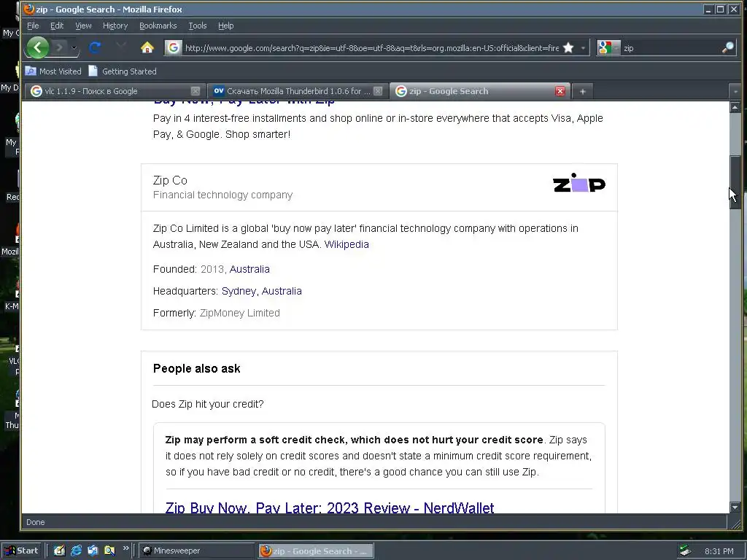
Task: Click the 'People also ask' heading
Action: coord(196,368)
